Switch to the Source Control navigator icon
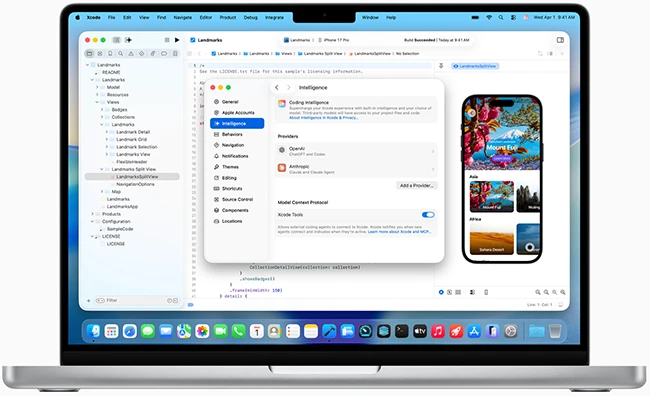This screenshot has height=396, width=650. point(100,53)
